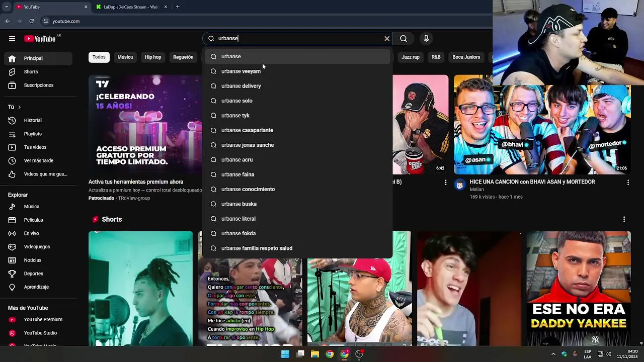Select the suggestion "urbanse solo"
Screen dimensions: 644x362
point(297,101)
